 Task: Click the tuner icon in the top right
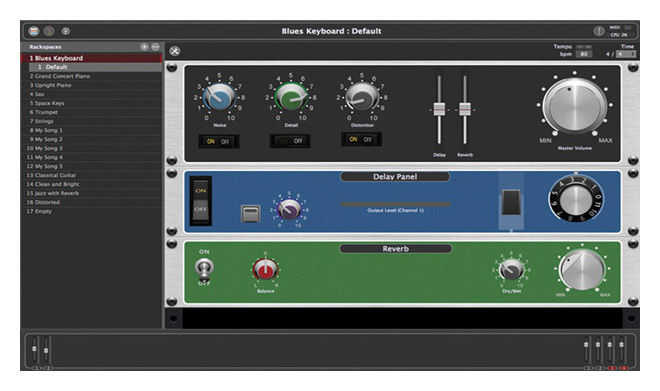599,31
